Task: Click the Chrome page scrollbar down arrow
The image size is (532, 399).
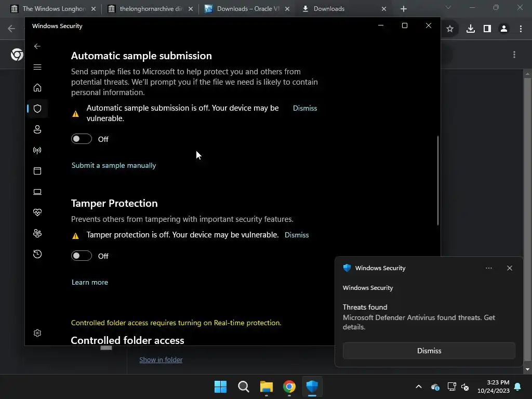Action: coord(527,369)
